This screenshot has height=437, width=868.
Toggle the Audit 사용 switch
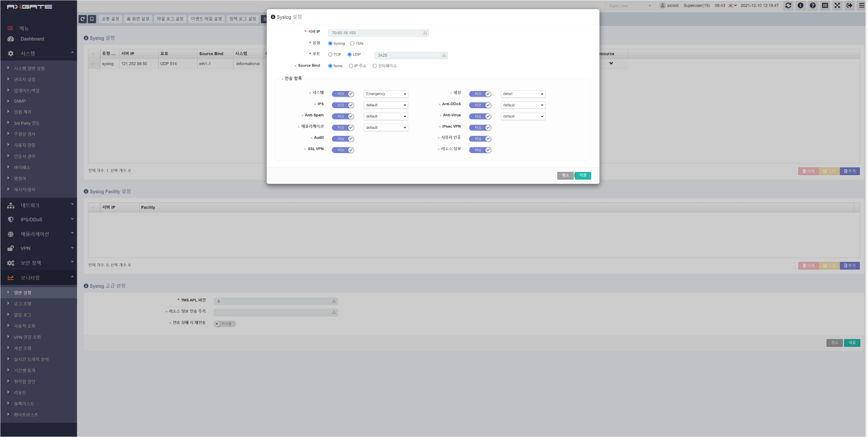(343, 139)
